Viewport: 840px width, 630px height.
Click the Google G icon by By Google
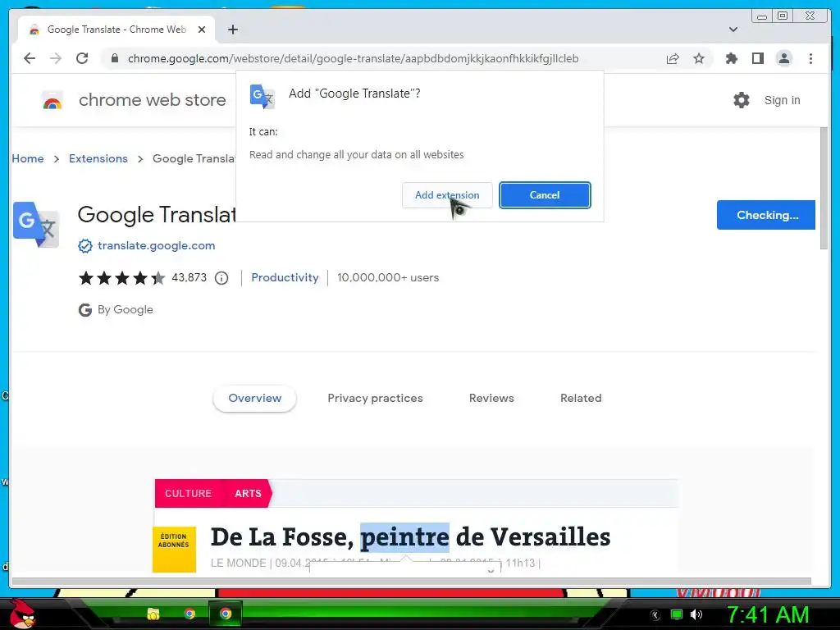84,309
